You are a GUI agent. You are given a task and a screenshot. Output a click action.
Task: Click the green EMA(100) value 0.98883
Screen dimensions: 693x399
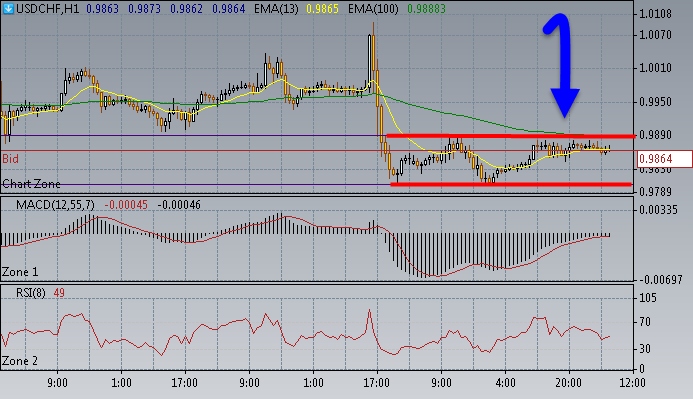426,8
